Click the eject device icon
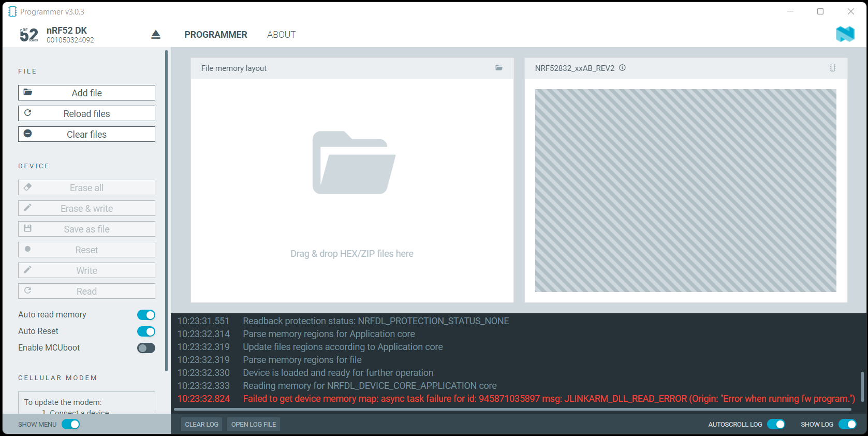This screenshot has width=868, height=436. point(156,35)
